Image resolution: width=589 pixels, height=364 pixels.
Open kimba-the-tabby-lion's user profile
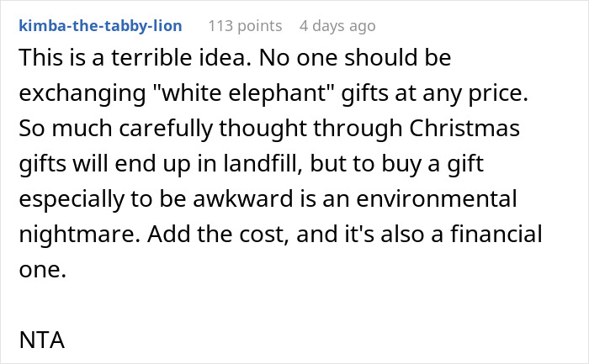point(100,26)
